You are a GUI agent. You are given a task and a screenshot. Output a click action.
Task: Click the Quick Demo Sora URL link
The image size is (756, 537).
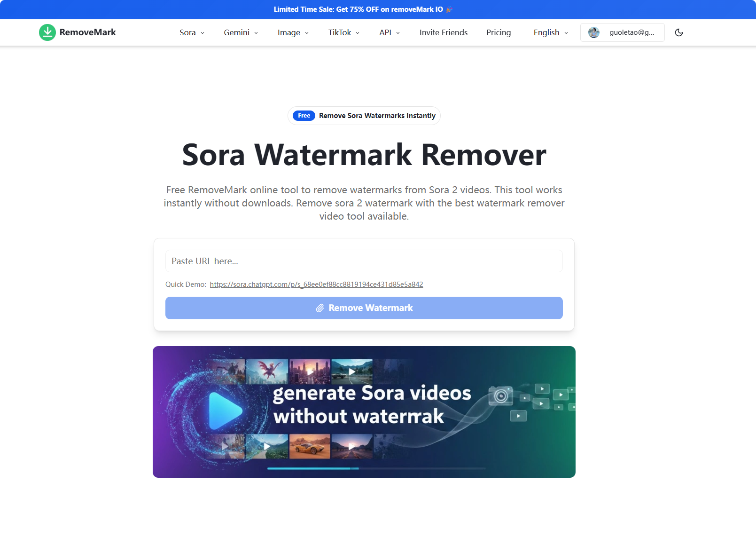[316, 284]
